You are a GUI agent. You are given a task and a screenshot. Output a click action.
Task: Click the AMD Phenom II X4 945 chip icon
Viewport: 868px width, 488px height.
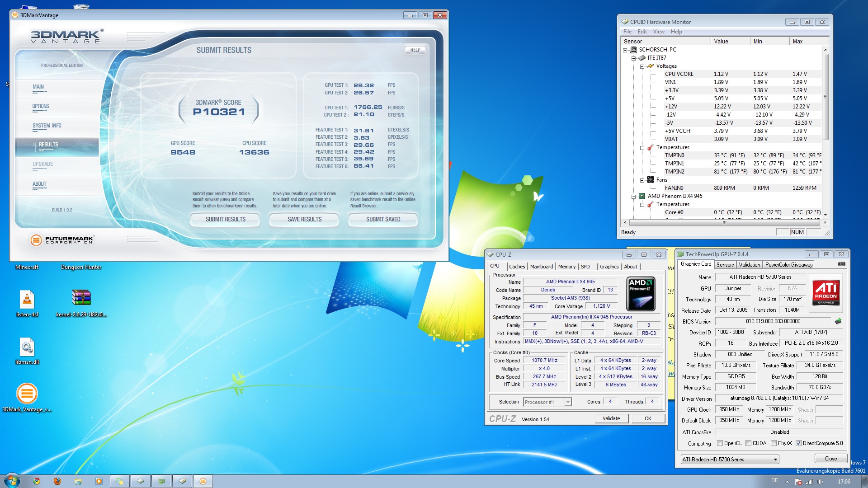pos(642,196)
